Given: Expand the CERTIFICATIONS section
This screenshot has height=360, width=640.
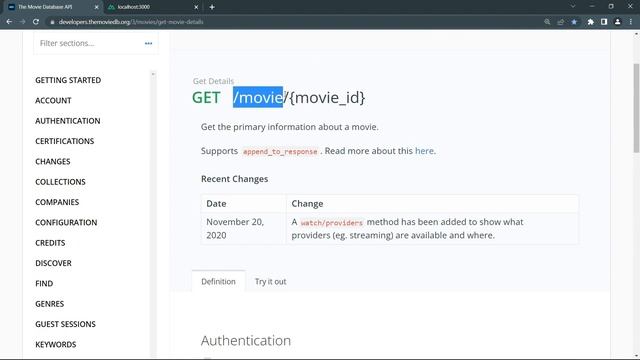Looking at the screenshot, I should click(x=64, y=141).
